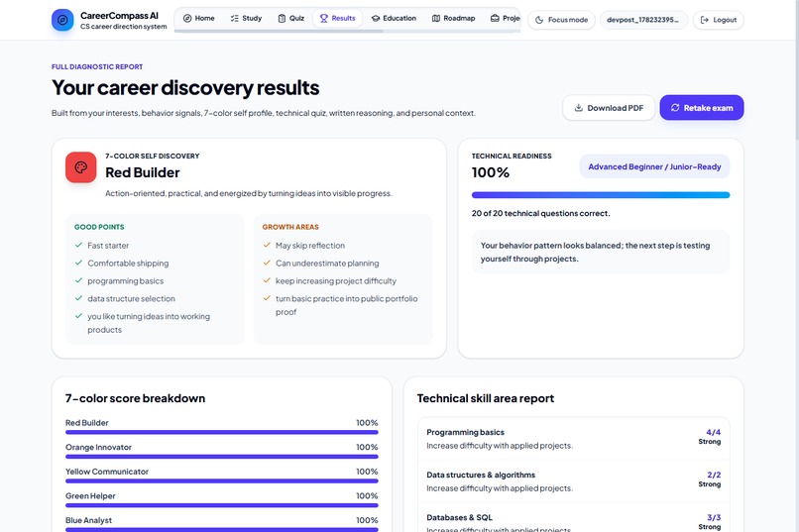This screenshot has width=799, height=532.
Task: Click the clipboard icon on Quiz
Action: (x=282, y=18)
